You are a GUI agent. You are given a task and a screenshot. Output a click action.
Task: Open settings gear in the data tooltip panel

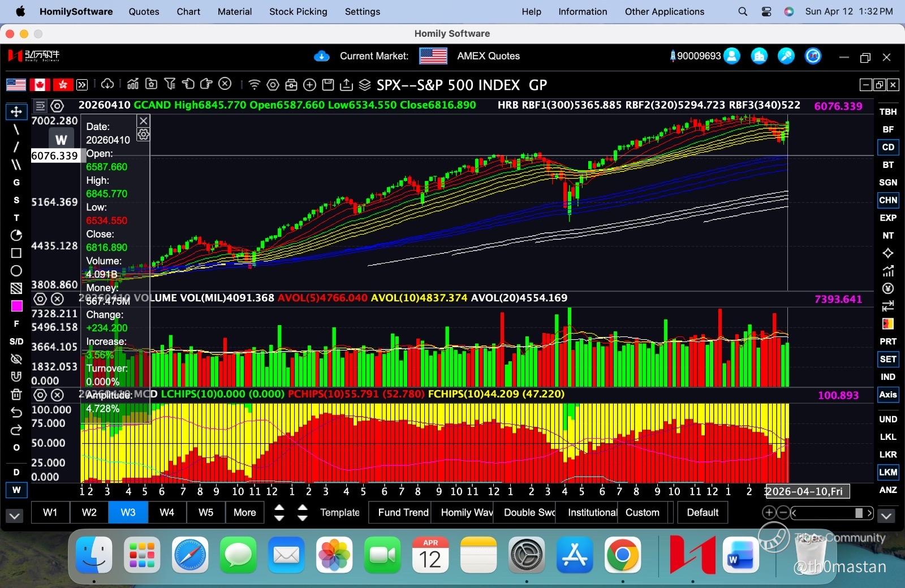(x=144, y=135)
